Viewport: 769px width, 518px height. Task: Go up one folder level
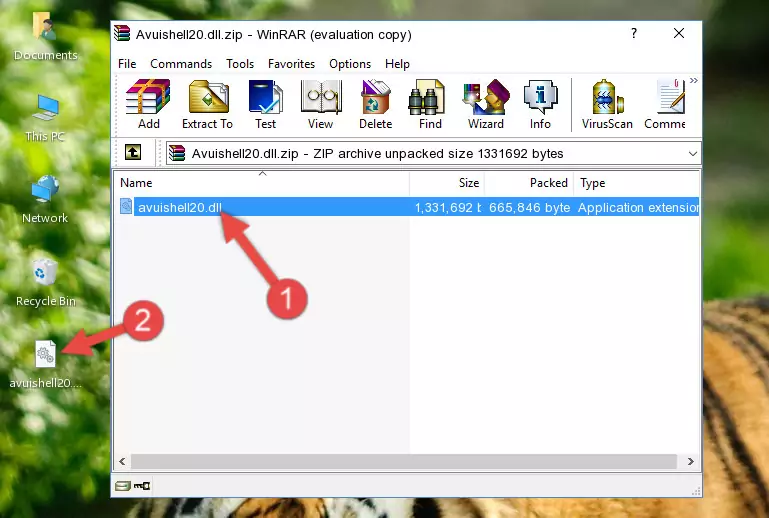(133, 153)
